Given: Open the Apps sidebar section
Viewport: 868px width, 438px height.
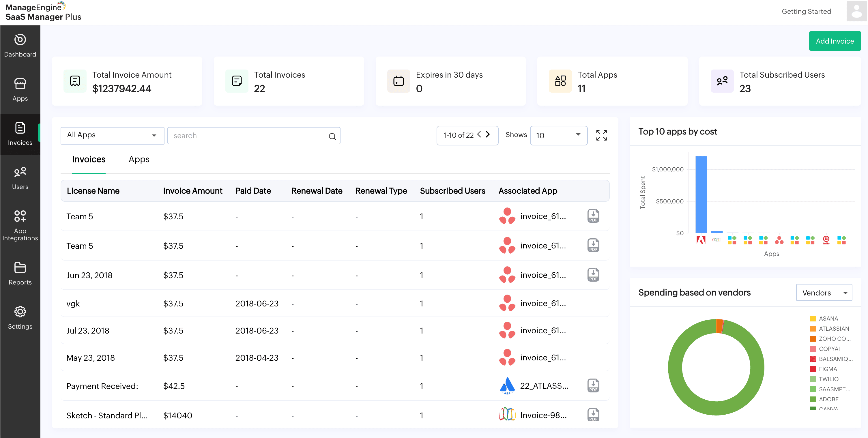Looking at the screenshot, I should (20, 90).
